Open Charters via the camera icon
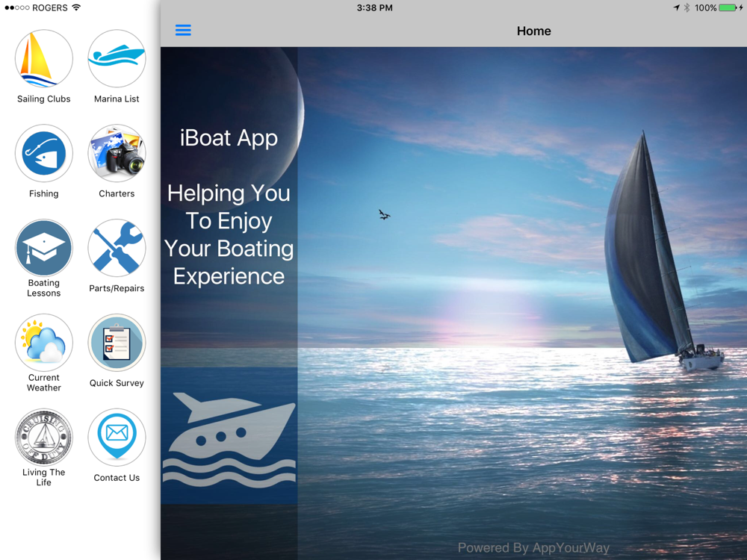Screen dimensions: 747x560 117,154
